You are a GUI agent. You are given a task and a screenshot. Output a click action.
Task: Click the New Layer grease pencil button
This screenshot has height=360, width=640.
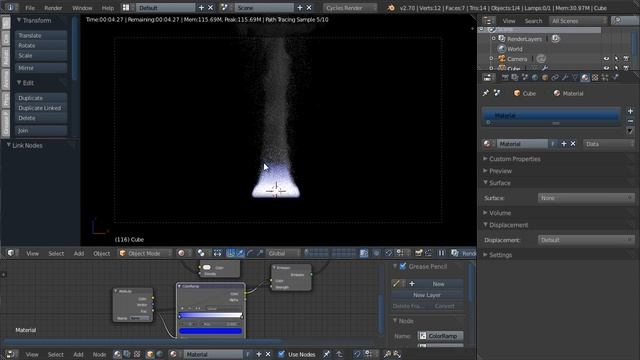(427, 295)
